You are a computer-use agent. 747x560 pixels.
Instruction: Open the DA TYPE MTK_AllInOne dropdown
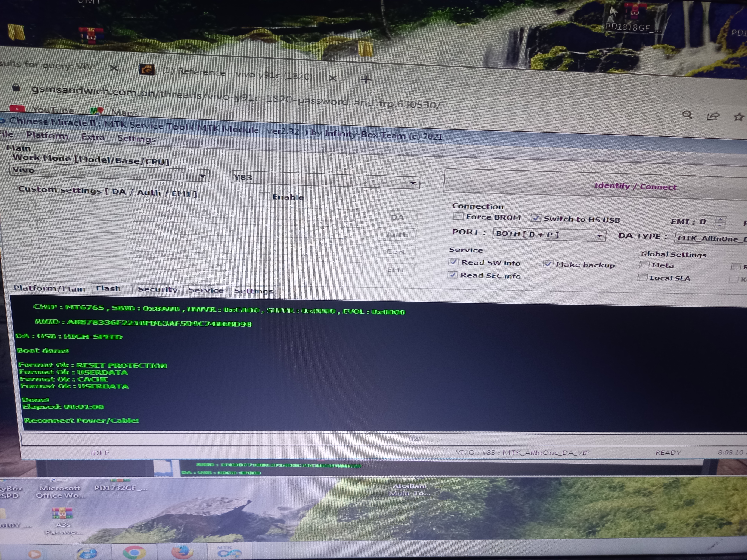[711, 238]
